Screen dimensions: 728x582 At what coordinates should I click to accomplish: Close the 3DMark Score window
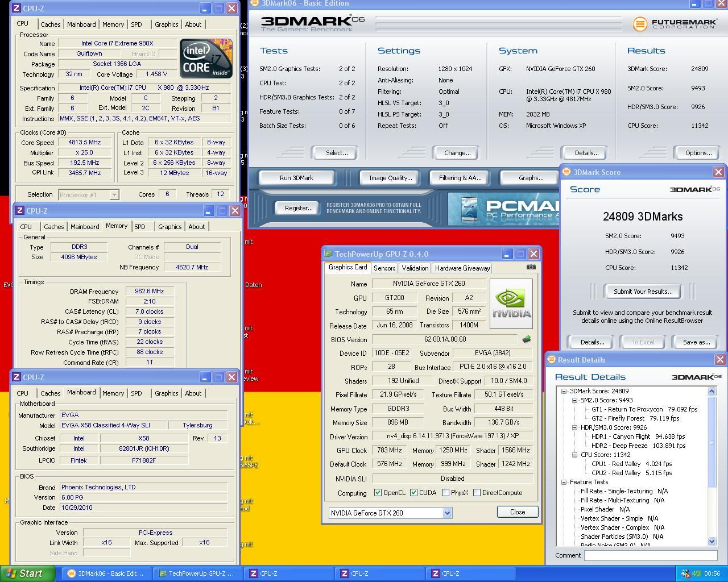click(718, 172)
